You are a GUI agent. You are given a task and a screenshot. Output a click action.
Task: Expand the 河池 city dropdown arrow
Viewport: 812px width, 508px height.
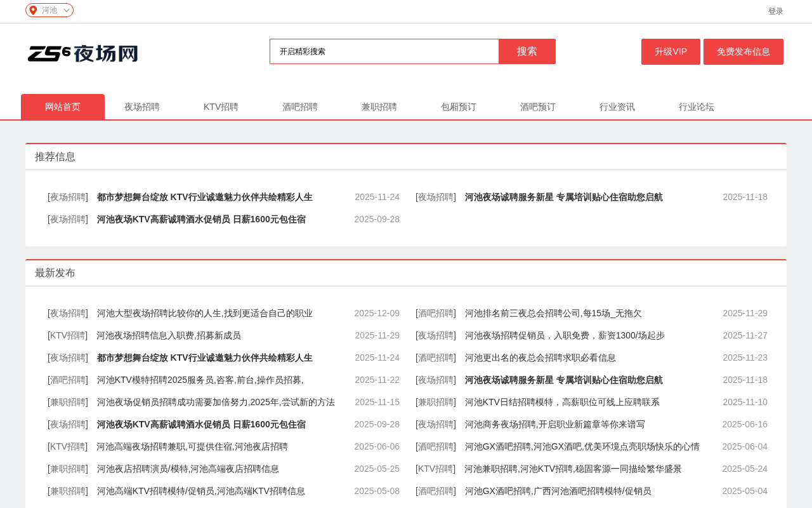[67, 10]
